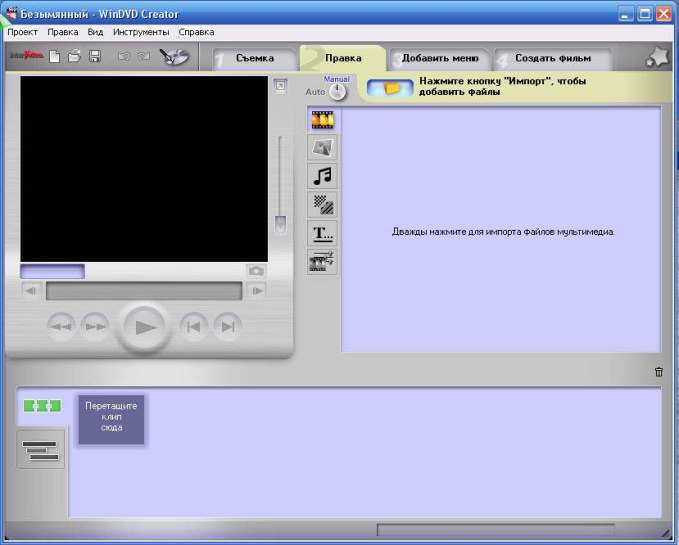The image size is (679, 545).
Task: Click the fast forward playback button
Action: pyautogui.click(x=95, y=327)
